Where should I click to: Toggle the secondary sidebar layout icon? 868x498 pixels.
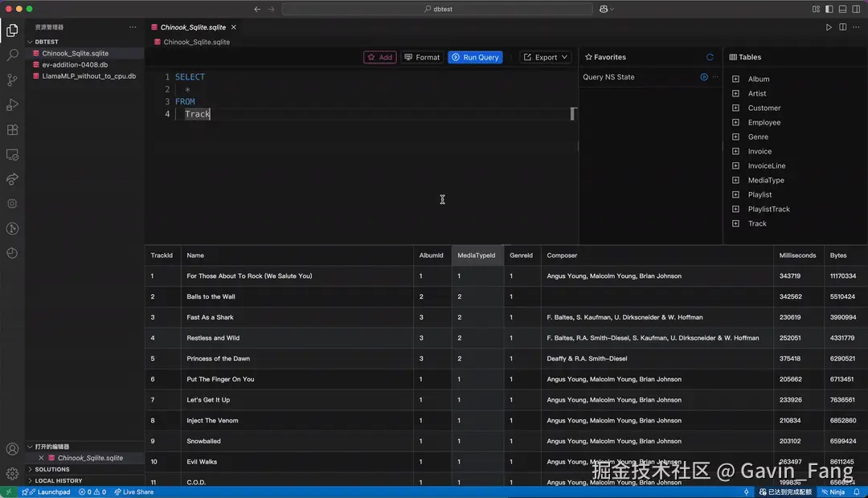point(857,9)
